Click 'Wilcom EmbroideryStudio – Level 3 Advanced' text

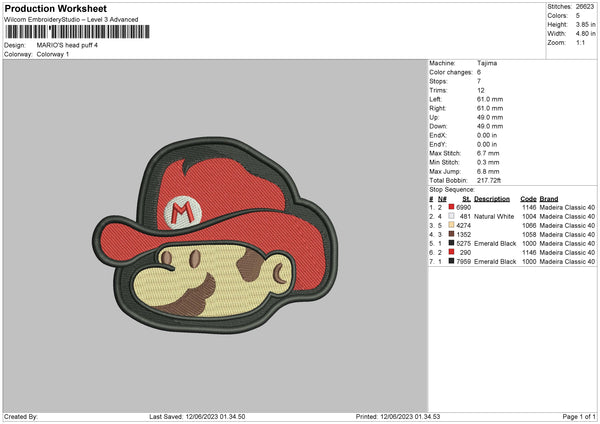pos(71,20)
